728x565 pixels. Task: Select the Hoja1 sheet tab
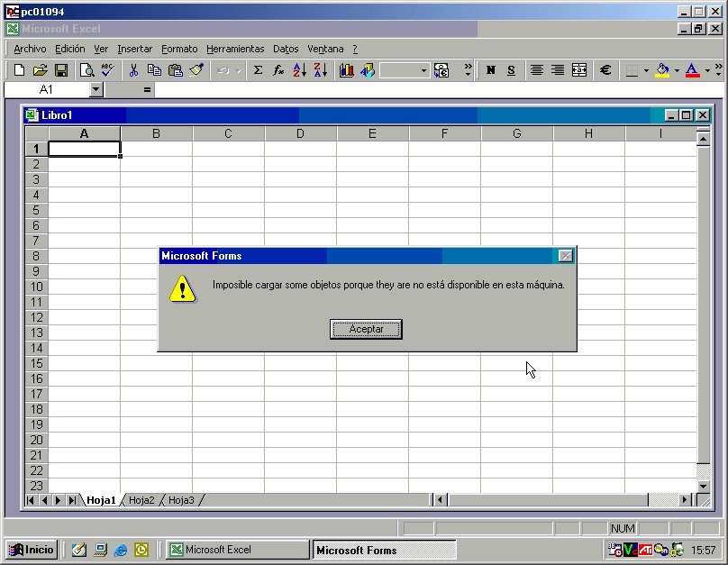[101, 500]
